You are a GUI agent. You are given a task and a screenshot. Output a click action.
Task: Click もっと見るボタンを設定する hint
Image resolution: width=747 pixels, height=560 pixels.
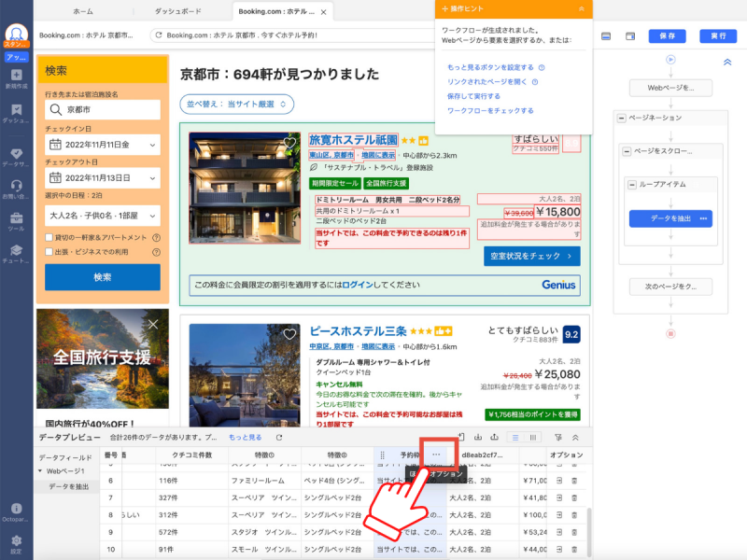click(x=490, y=67)
